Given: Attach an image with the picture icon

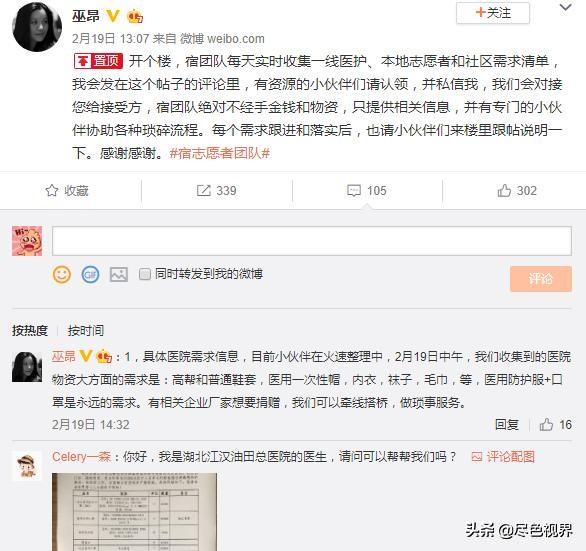Looking at the screenshot, I should [118, 275].
